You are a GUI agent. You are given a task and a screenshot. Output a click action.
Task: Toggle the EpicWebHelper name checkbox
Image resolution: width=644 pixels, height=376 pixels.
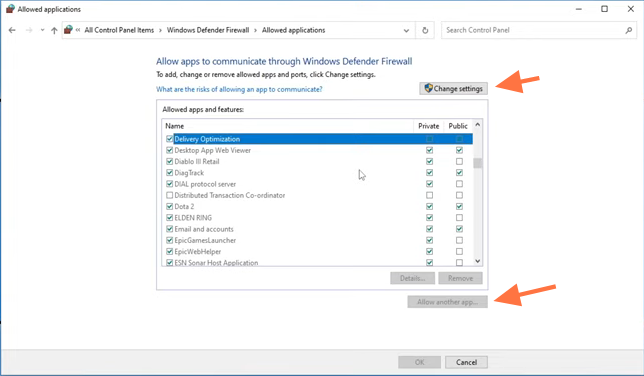pyautogui.click(x=169, y=251)
